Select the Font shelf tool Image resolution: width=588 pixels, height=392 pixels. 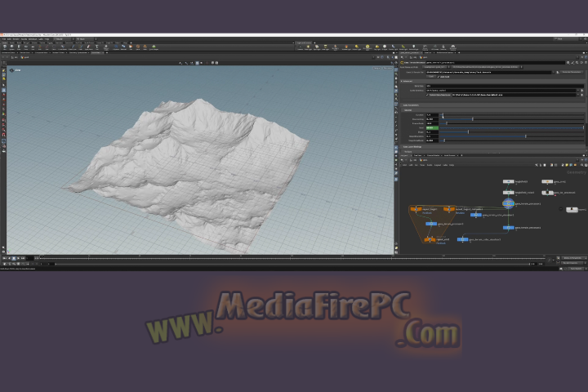point(96,47)
